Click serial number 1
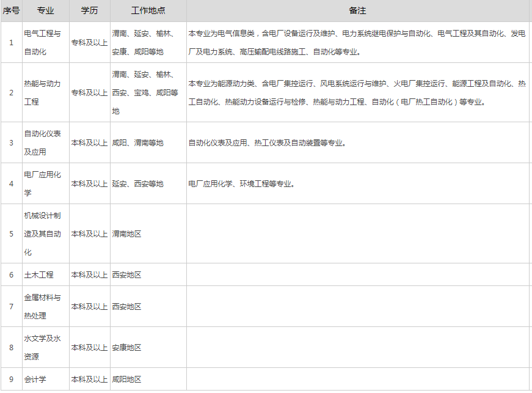Screen dimensions: 532x393 11,43
